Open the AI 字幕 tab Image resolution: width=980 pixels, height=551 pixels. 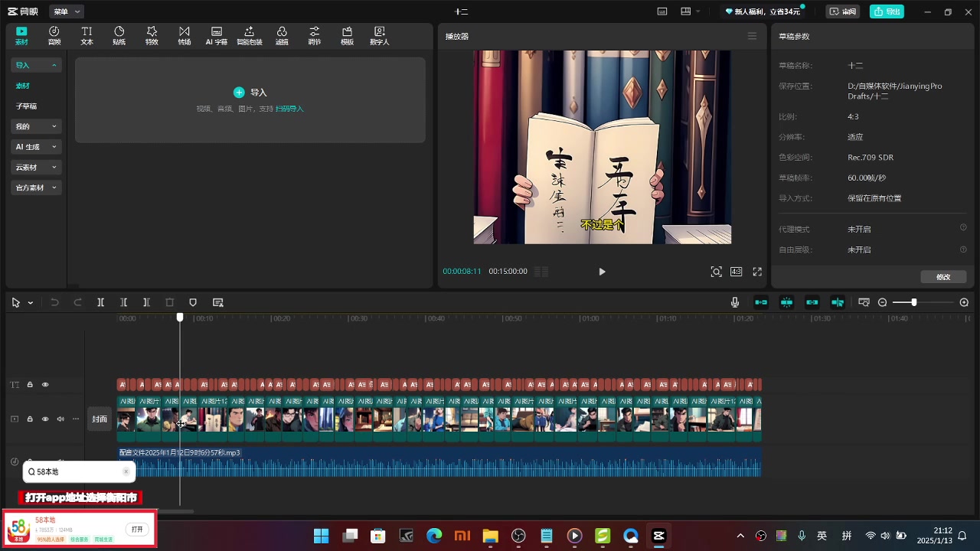217,35
